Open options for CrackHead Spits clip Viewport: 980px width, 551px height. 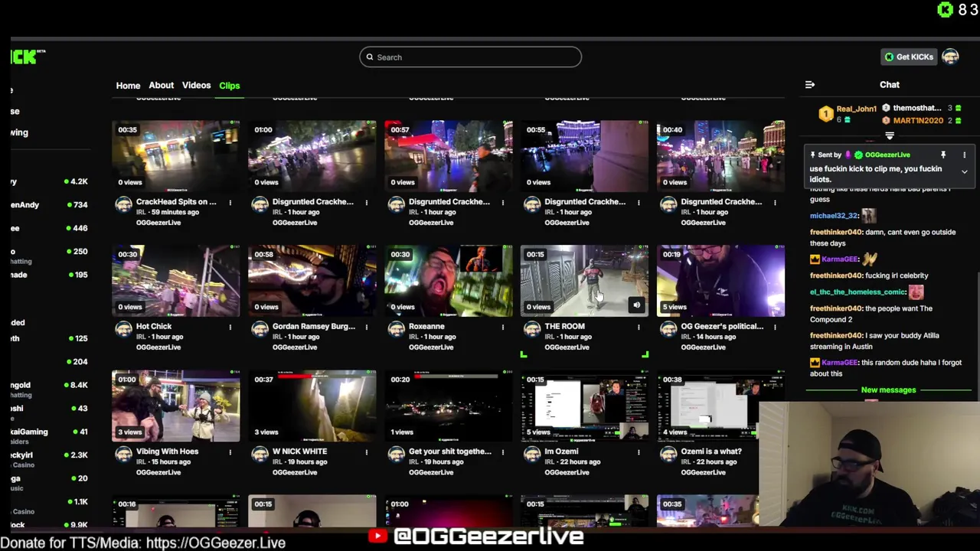pos(230,202)
